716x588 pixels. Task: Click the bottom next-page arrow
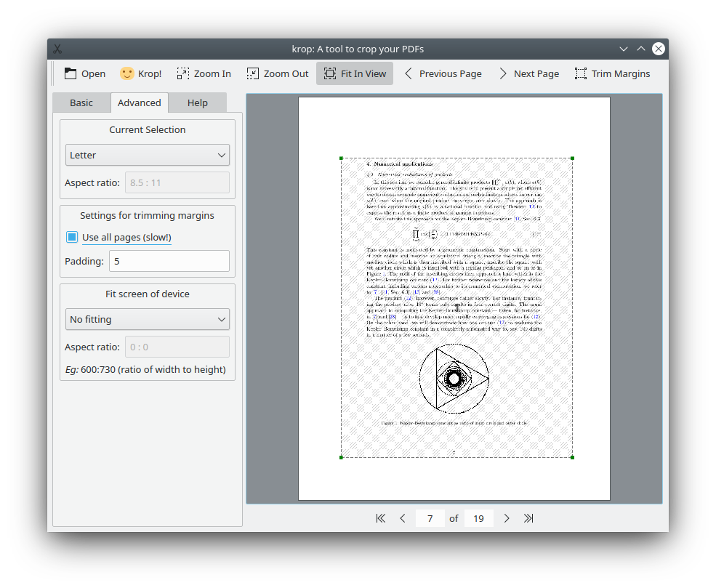point(507,518)
